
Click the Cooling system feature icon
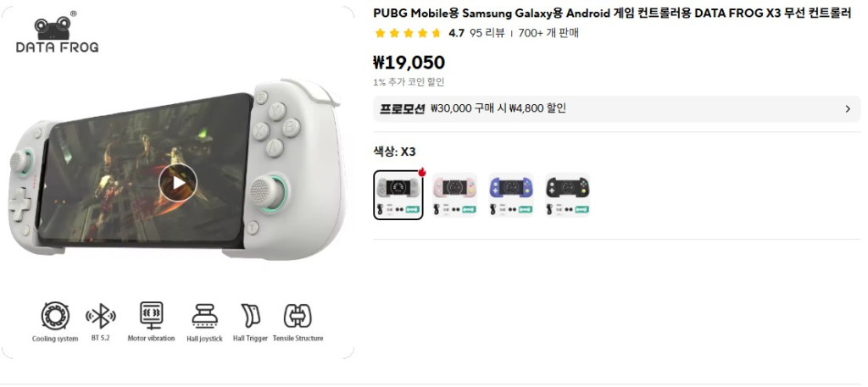pyautogui.click(x=55, y=316)
